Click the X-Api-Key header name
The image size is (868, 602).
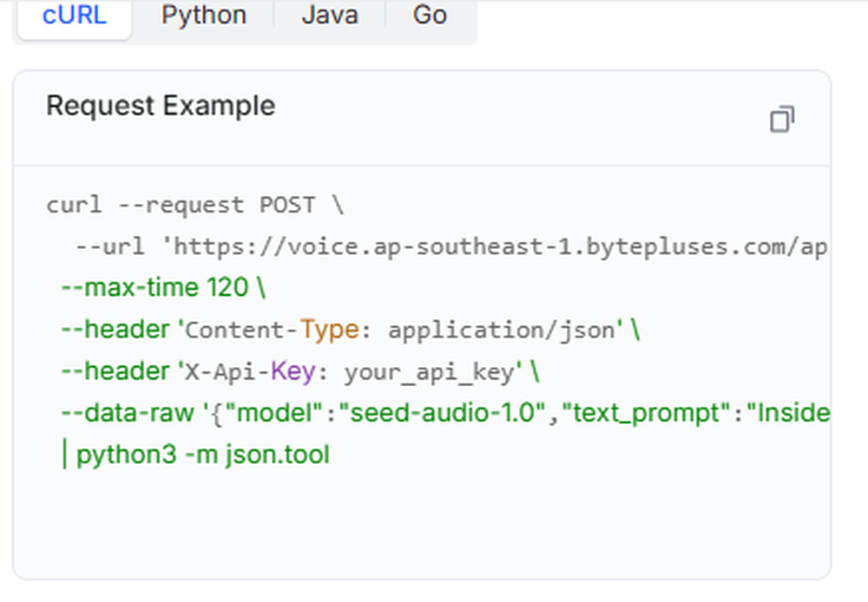250,371
